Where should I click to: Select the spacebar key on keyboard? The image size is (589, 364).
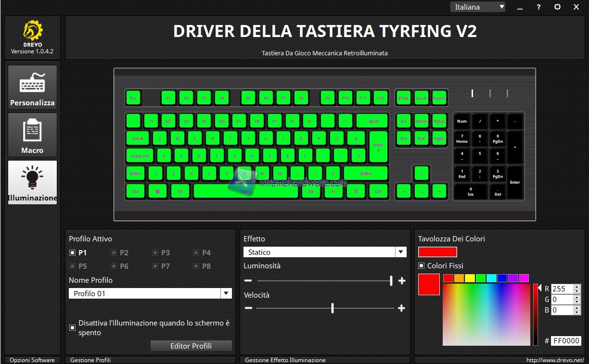pos(246,191)
